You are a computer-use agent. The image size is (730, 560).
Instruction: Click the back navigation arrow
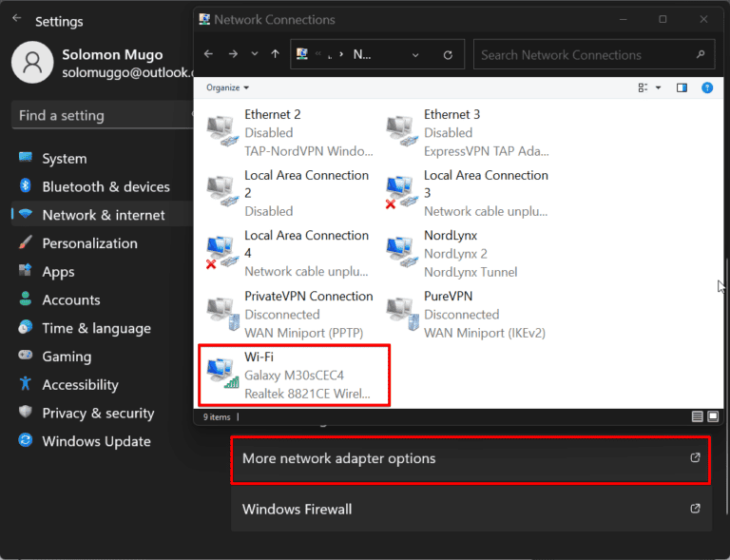[209, 55]
